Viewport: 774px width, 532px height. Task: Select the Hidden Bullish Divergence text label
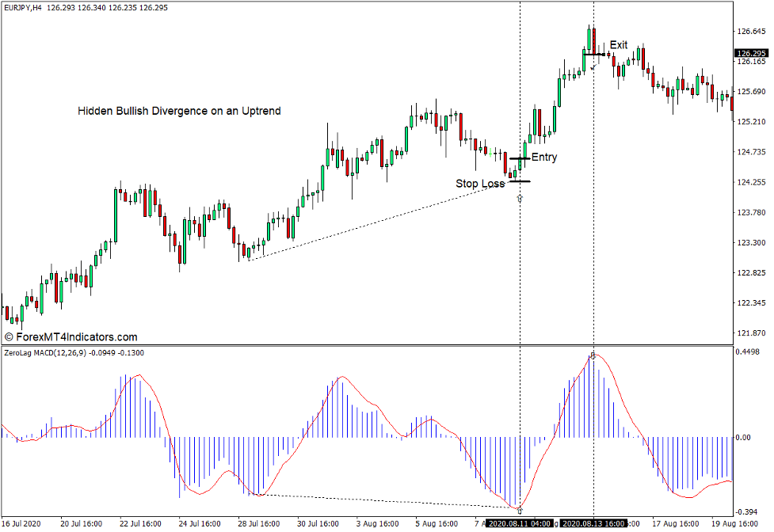[x=179, y=111]
